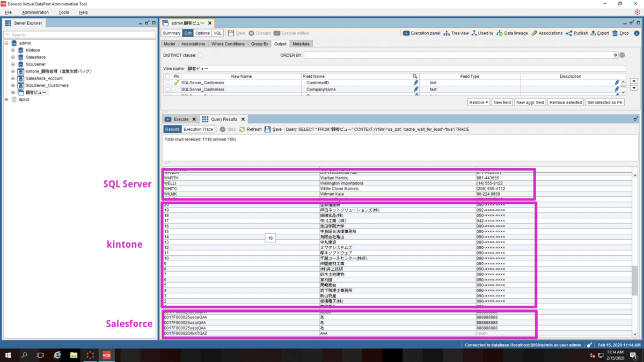The image size is (644, 362).
Task: Open the Administration menu
Action: [x=35, y=12]
